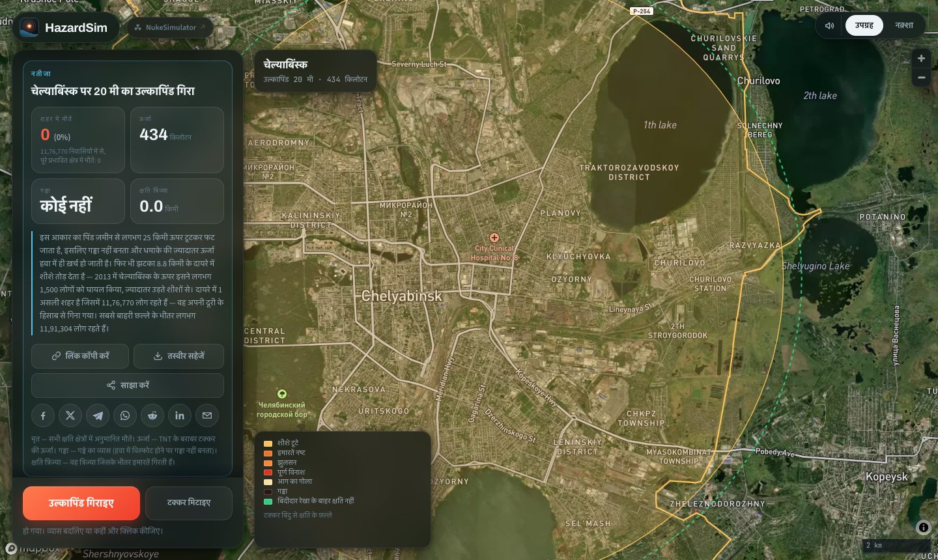The height and width of the screenshot is (560, 938).
Task: Click the आग का गोला legend swatch
Action: [x=268, y=482]
